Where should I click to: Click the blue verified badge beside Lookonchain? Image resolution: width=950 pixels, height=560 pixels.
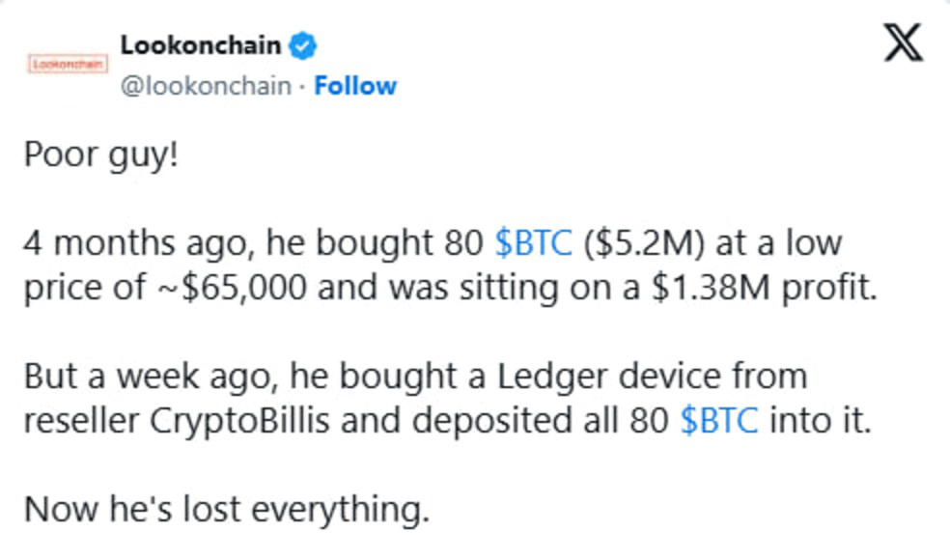tap(303, 45)
